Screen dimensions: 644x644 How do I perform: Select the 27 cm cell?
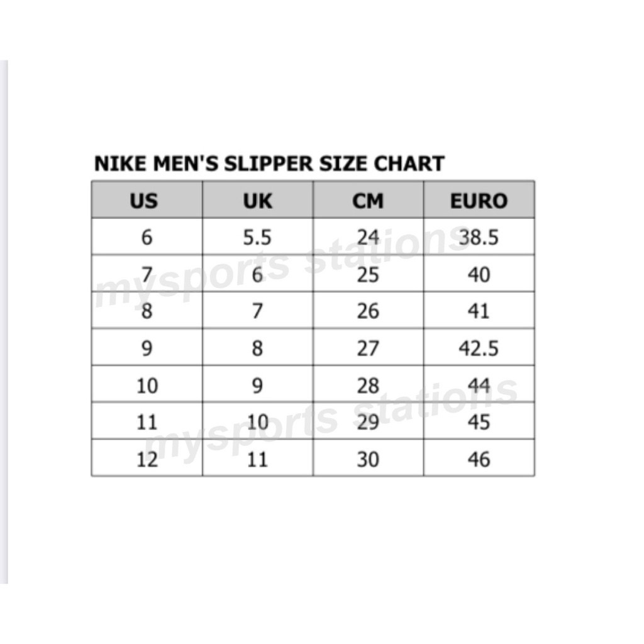[x=368, y=348]
